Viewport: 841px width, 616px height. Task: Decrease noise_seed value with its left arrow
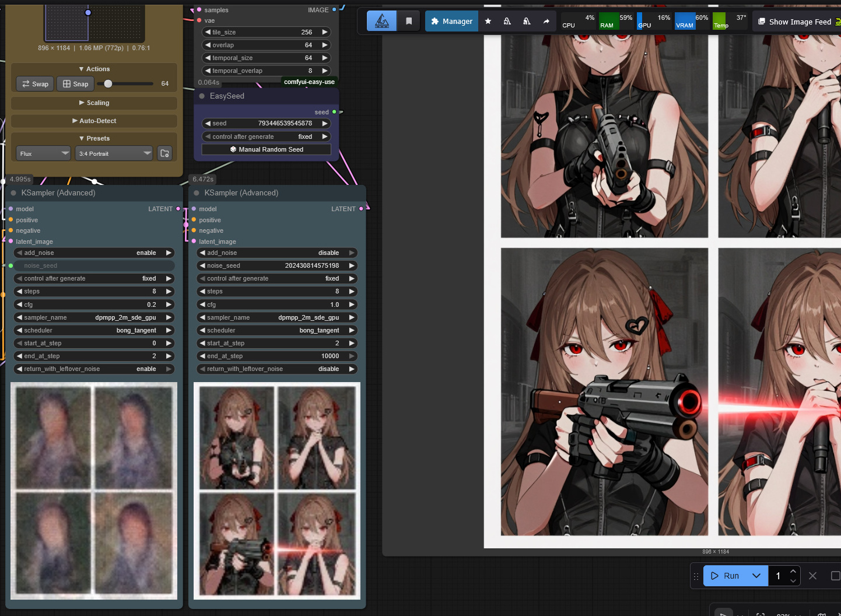[202, 265]
